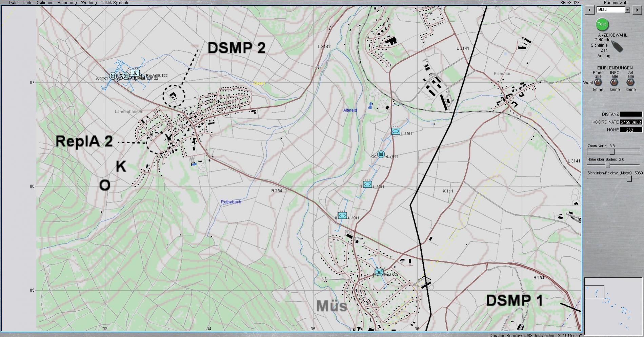Click the previous party arrow button
Viewport: 644px width, 337px height.
point(589,10)
